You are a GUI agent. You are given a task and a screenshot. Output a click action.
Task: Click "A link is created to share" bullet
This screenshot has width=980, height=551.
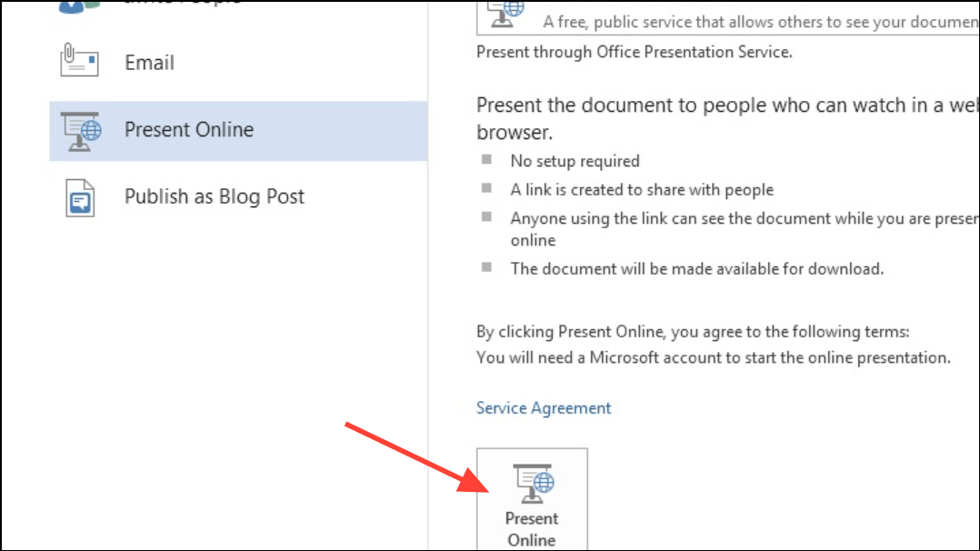point(642,190)
